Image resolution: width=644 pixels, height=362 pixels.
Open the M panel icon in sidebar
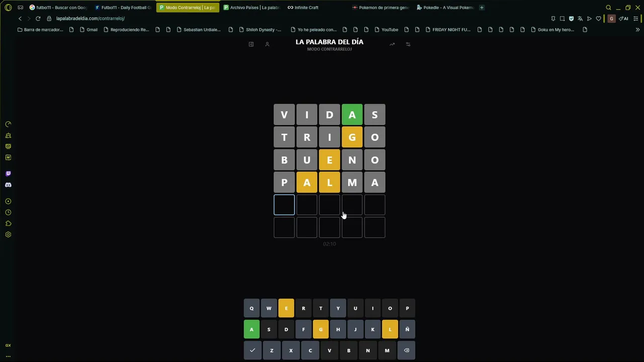coord(8,157)
